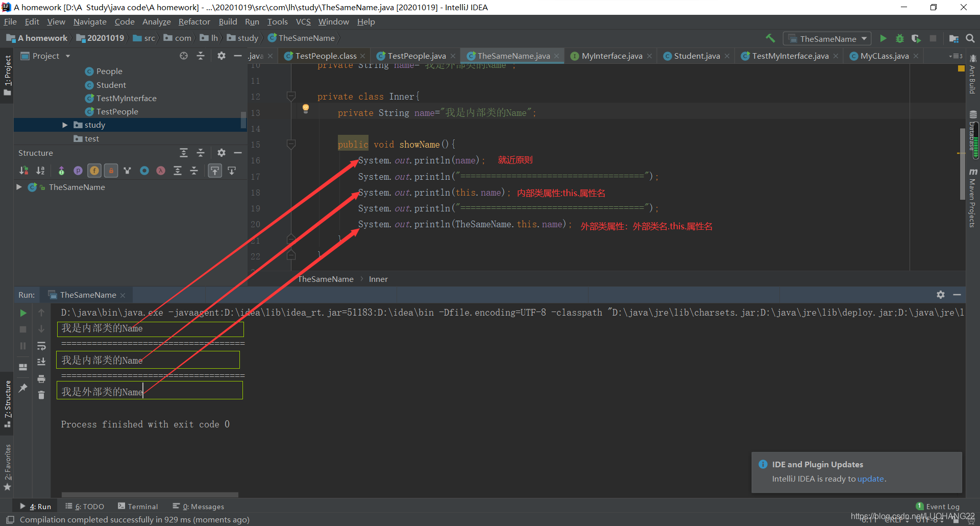Viewport: 980px width, 526px height.
Task: Click Inner in editor breadcrumb
Action: (378, 279)
